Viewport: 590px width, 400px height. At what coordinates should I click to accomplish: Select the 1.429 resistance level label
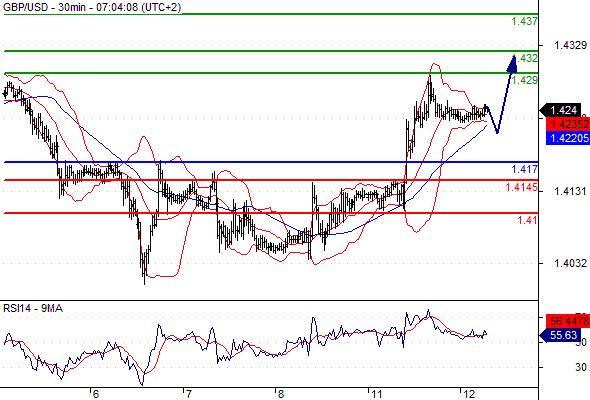525,80
